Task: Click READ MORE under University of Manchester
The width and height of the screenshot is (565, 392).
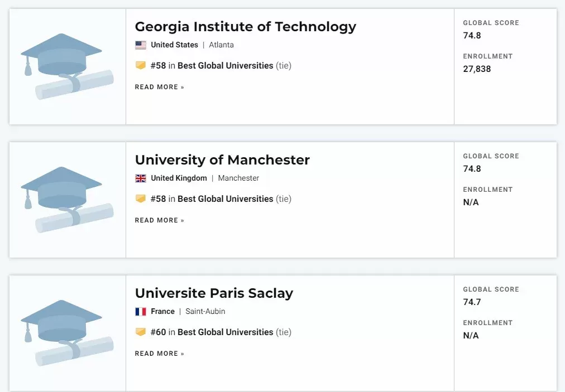Action: 159,220
